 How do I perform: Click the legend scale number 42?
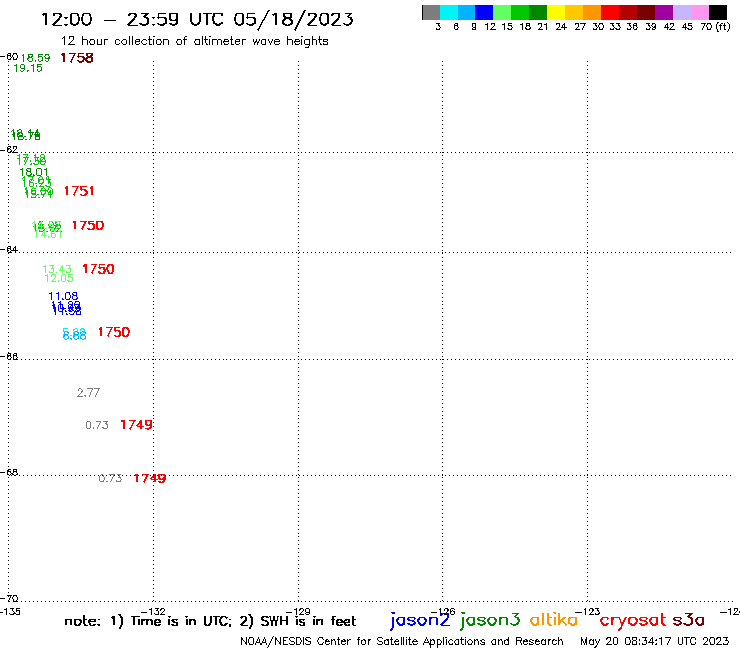669,27
